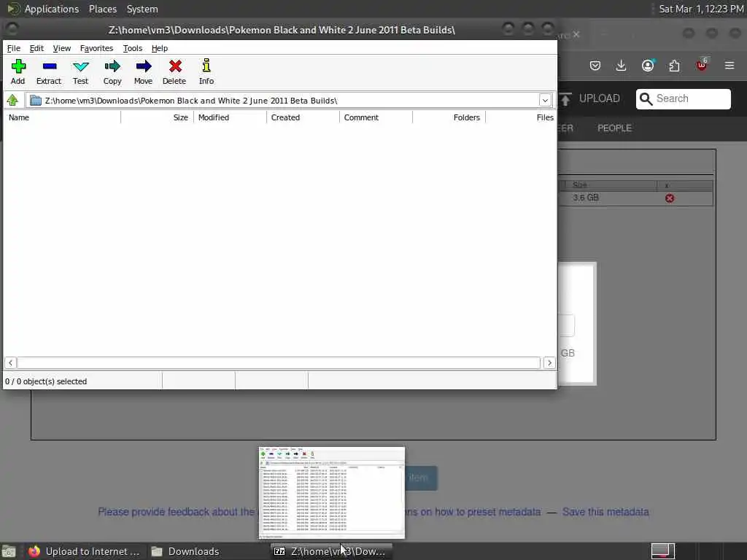Go up one folder level

coord(12,100)
